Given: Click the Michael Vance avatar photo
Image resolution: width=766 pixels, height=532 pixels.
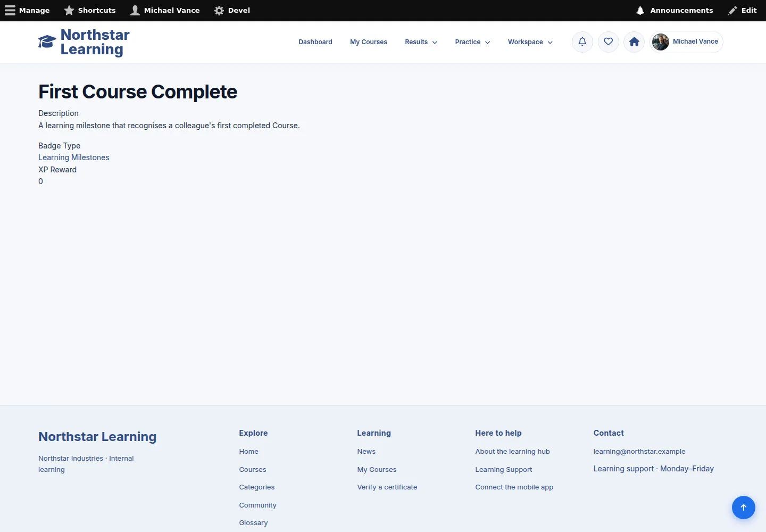Looking at the screenshot, I should point(661,41).
